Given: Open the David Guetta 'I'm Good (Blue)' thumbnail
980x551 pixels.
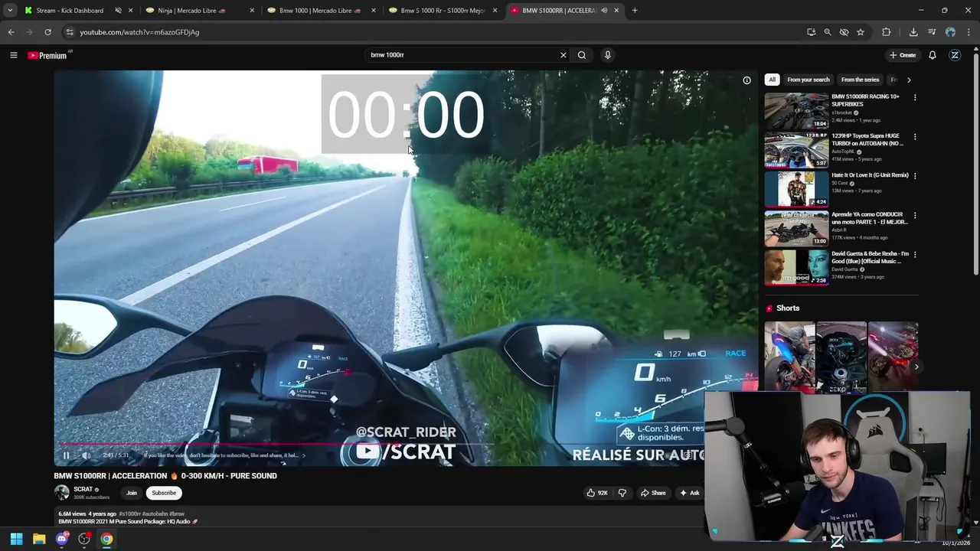Looking at the screenshot, I should tap(796, 267).
